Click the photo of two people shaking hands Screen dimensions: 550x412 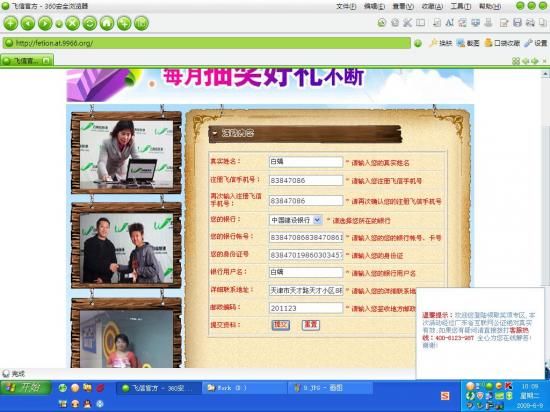tap(126, 248)
